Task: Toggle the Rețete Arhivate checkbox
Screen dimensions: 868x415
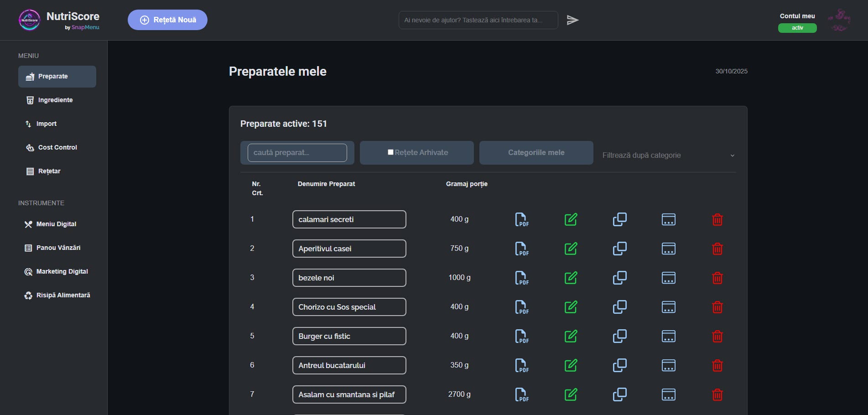Action: coord(390,152)
